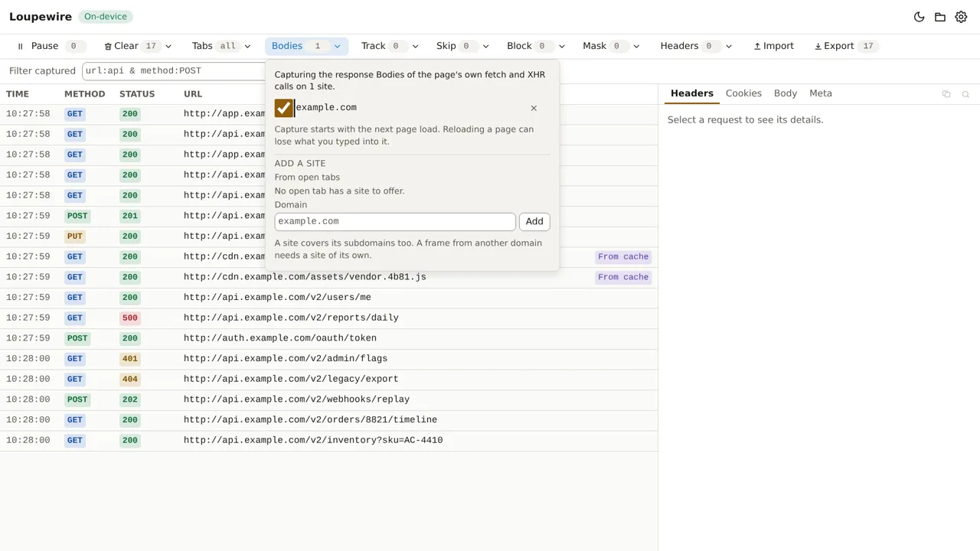Uncheck the example.com capture checkbox
This screenshot has width=980, height=551.
point(284,108)
